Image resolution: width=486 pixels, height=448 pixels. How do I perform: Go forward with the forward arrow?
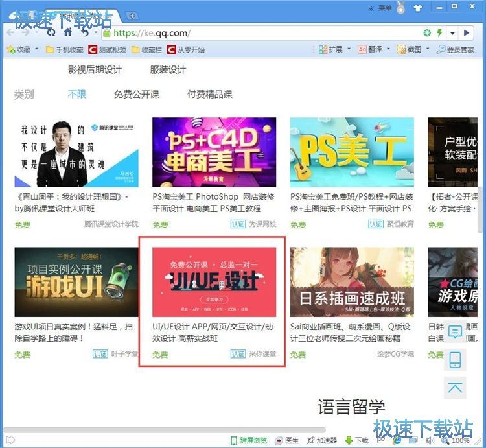point(25,33)
